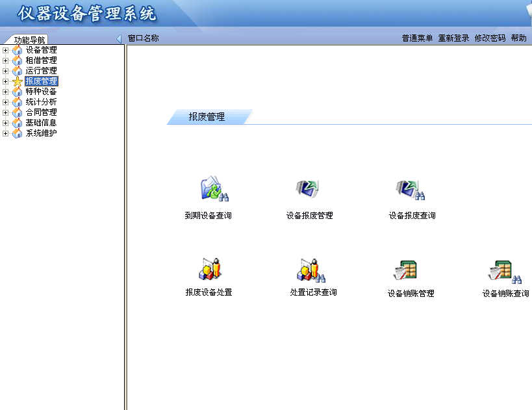Click the house icon beside 运行管理

pos(17,71)
